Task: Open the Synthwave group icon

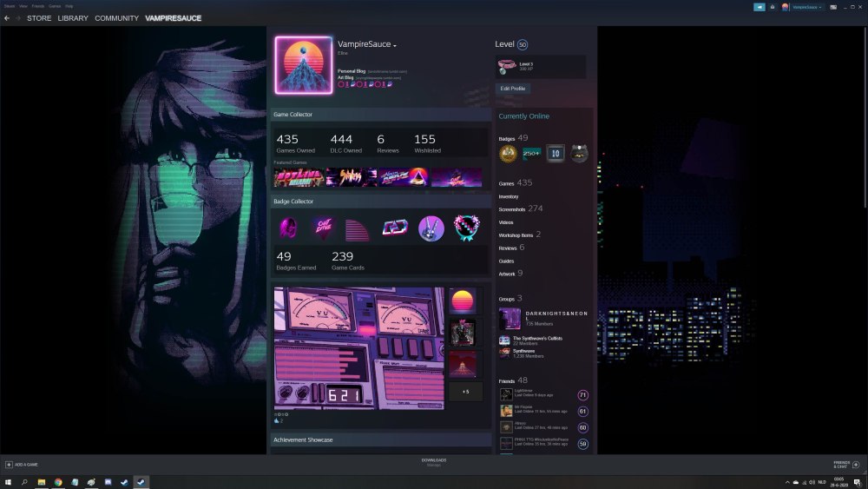Action: click(x=504, y=353)
